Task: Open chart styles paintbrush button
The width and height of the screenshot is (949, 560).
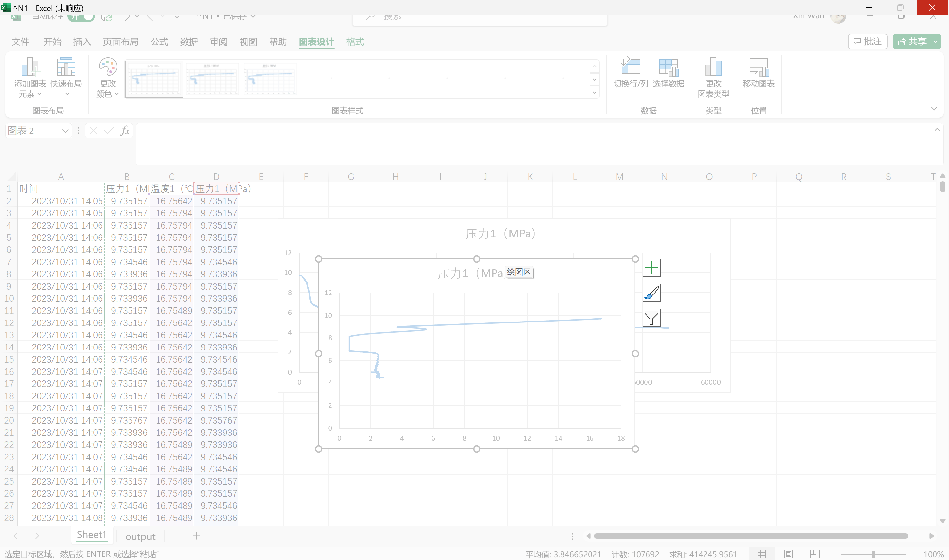Action: [x=651, y=293]
